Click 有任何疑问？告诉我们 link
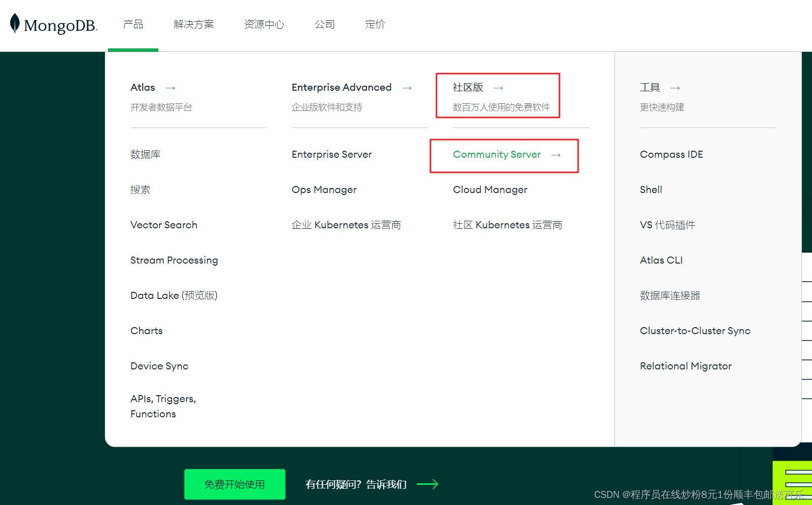Image resolution: width=812 pixels, height=505 pixels. tap(356, 484)
